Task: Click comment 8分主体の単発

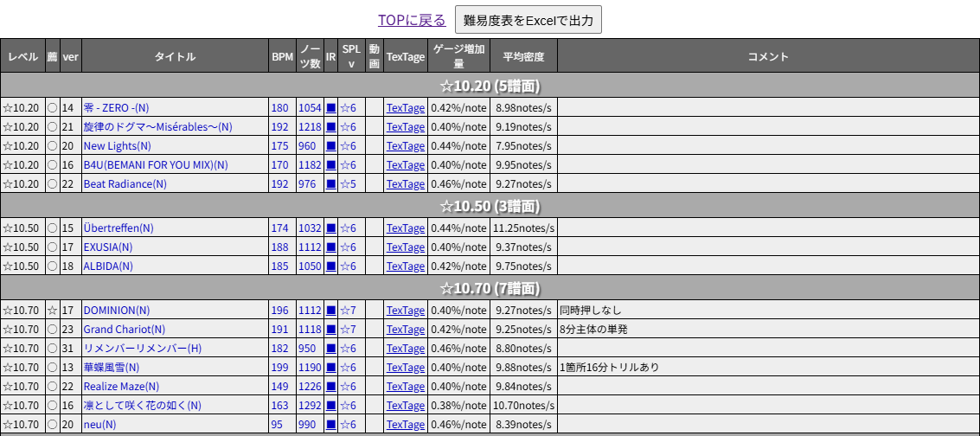Action: coord(593,330)
